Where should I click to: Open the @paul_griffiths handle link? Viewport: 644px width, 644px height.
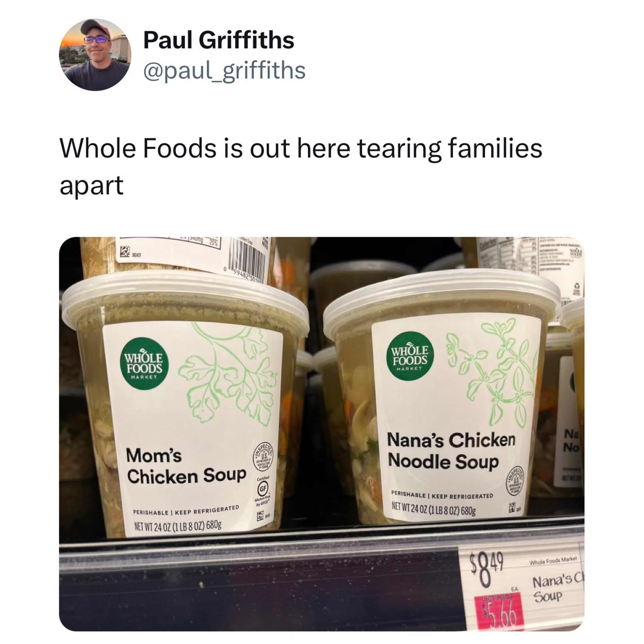coord(224,70)
